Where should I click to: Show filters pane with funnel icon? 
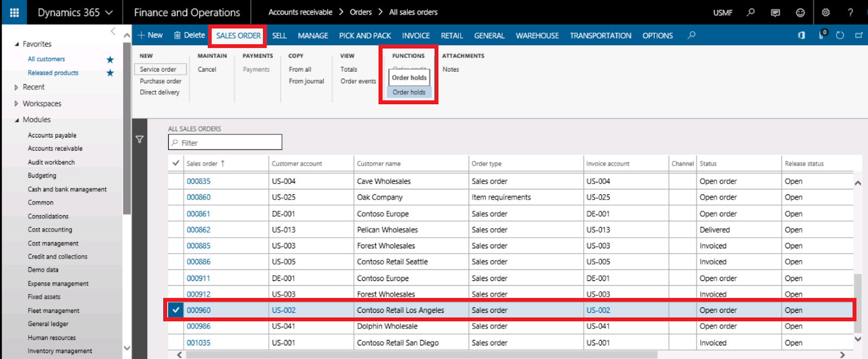coord(139,140)
